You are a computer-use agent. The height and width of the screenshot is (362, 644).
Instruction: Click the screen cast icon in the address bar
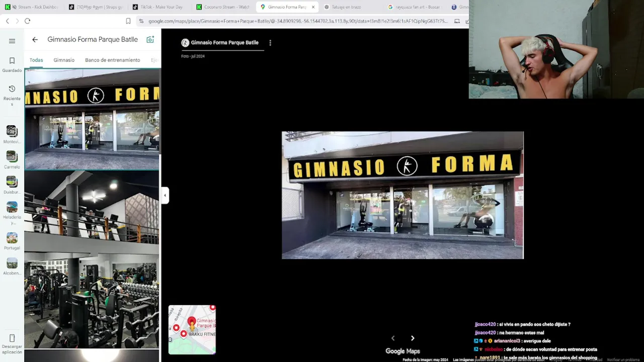(x=457, y=21)
